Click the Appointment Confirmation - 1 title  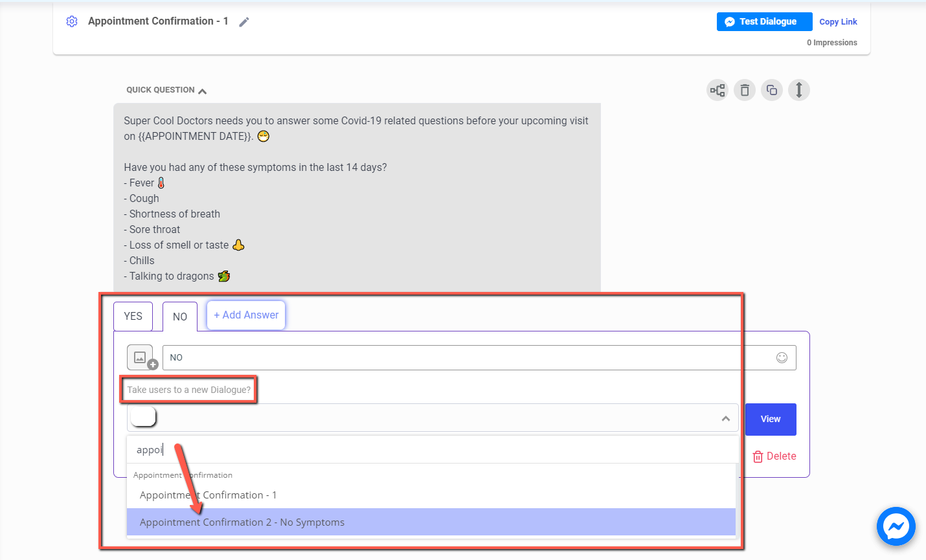(x=158, y=21)
